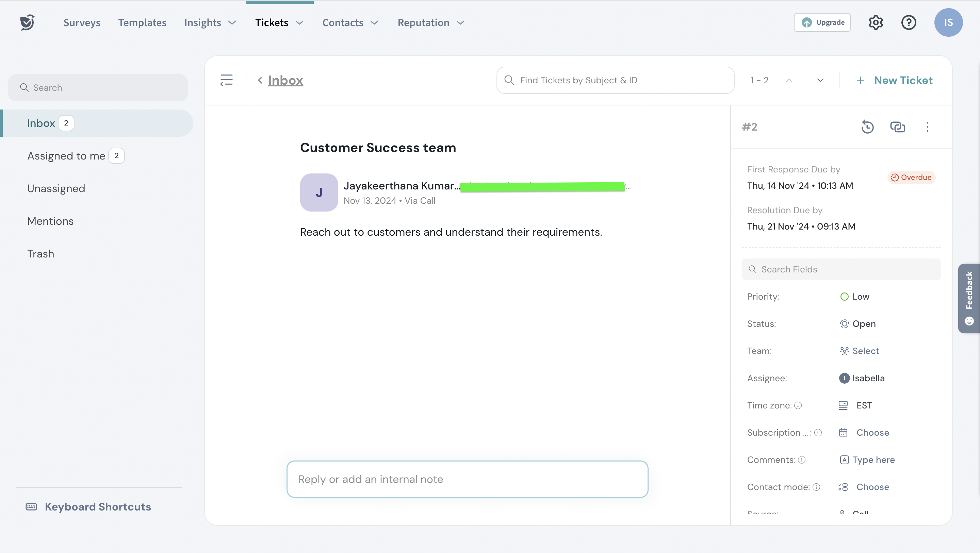Change the Priority field from Low
Image resolution: width=980 pixels, height=553 pixels.
pyautogui.click(x=860, y=296)
